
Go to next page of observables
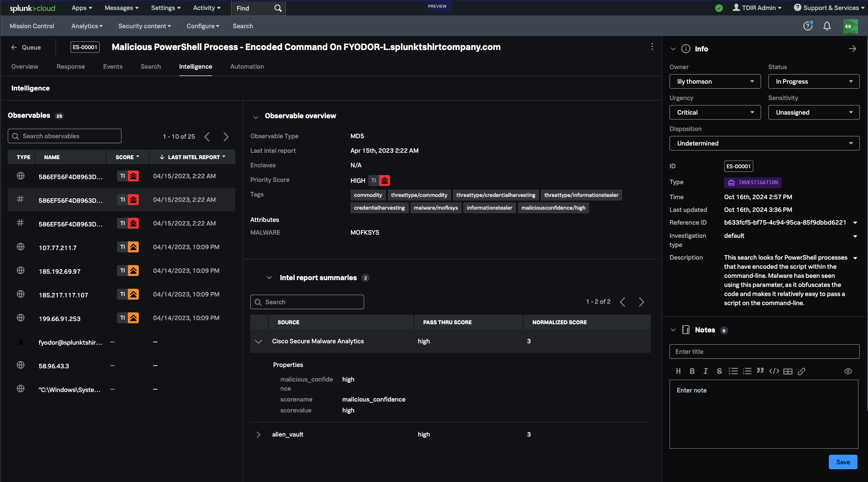[x=226, y=136]
